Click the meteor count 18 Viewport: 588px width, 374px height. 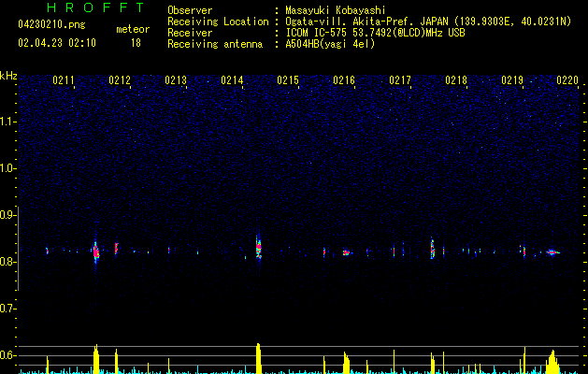(136, 43)
